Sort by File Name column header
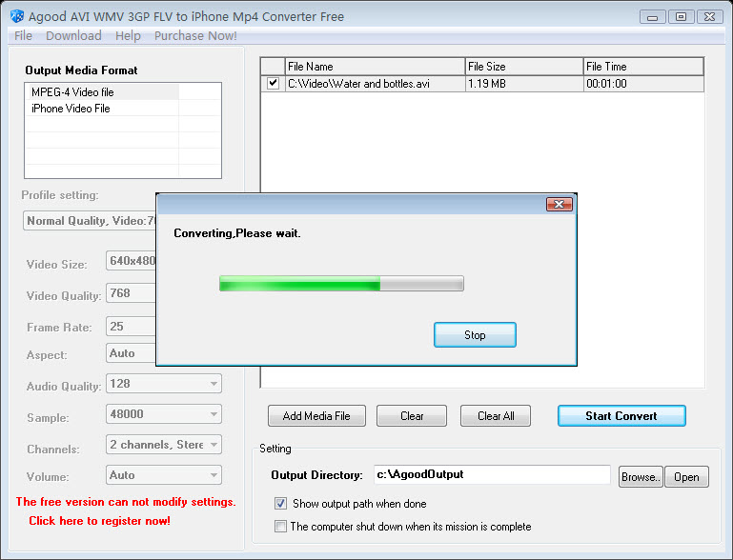The height and width of the screenshot is (560, 733). (x=375, y=67)
